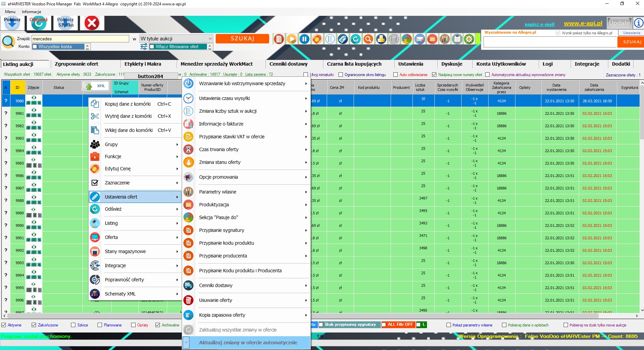
Task: Click the teal refresh toolbar icon
Action: tap(356, 39)
